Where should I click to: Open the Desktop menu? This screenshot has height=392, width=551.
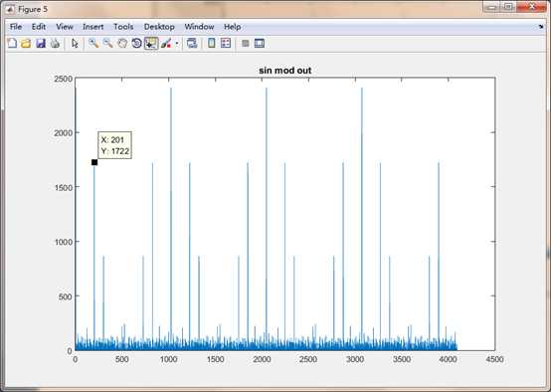(159, 27)
